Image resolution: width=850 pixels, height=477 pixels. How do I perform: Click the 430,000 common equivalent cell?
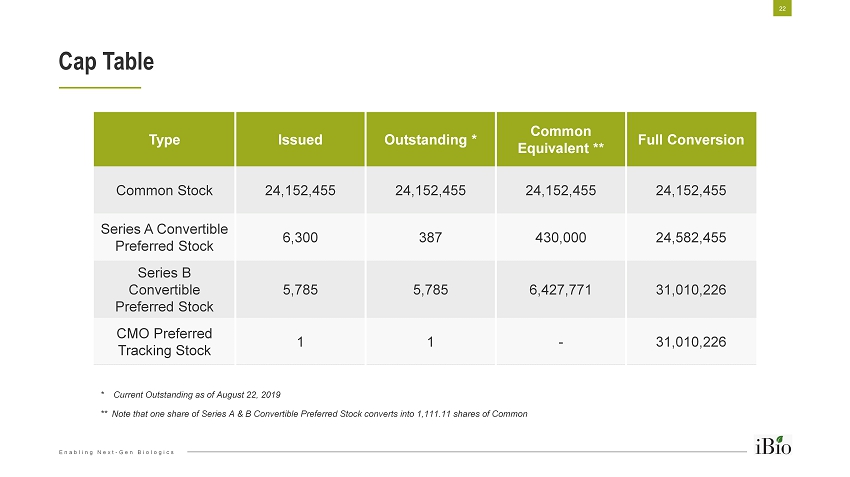[x=560, y=238]
